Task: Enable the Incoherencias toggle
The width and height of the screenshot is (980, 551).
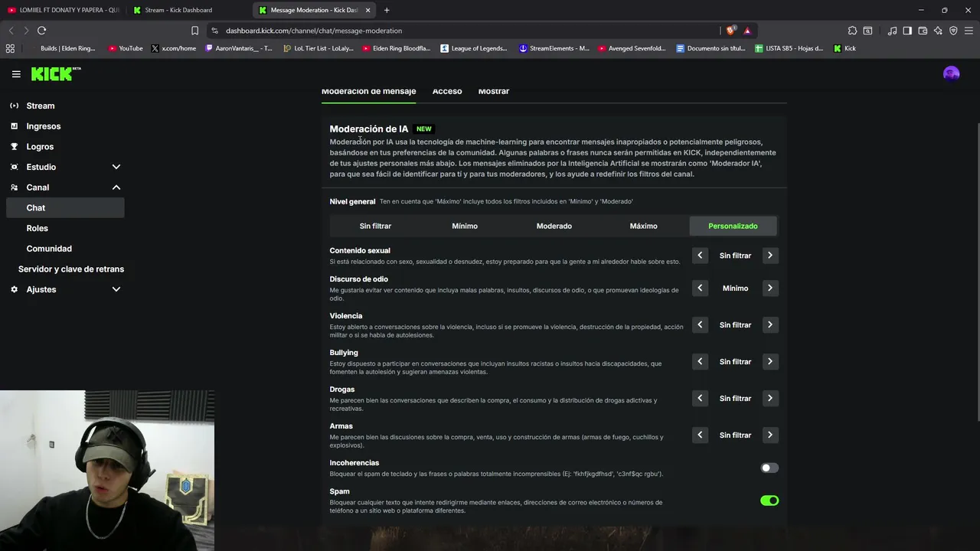Action: [x=769, y=468]
